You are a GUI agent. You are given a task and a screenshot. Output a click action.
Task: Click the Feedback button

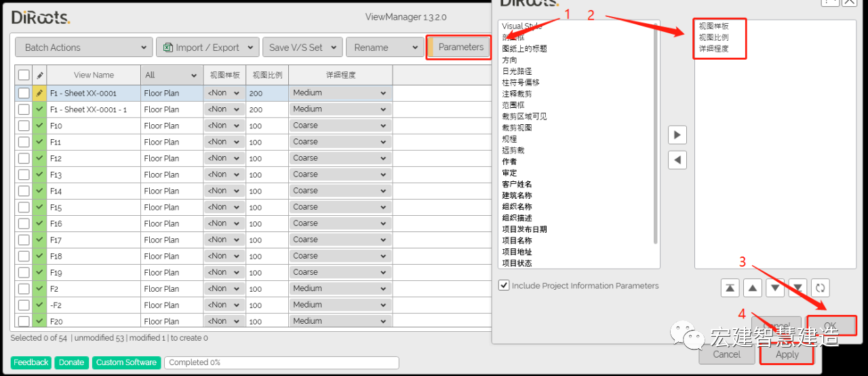(x=31, y=362)
